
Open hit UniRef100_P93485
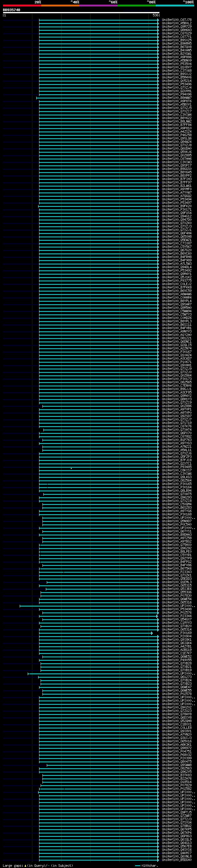[x=176, y=467]
